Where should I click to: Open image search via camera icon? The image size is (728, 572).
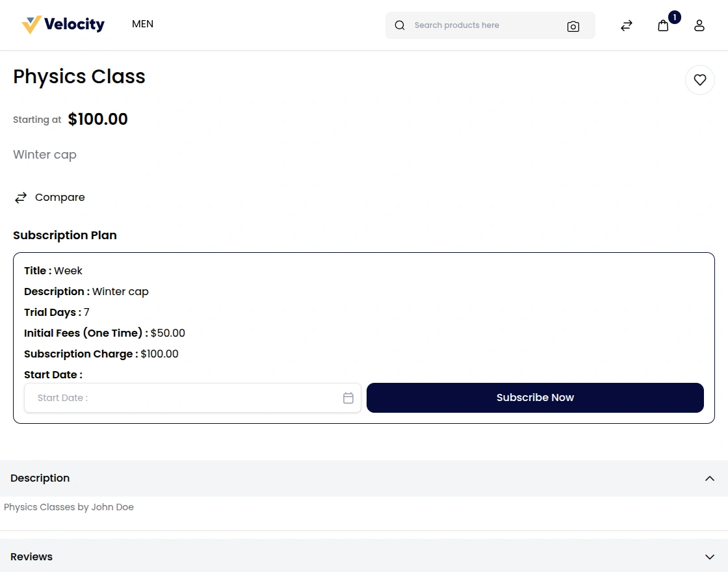(x=573, y=26)
